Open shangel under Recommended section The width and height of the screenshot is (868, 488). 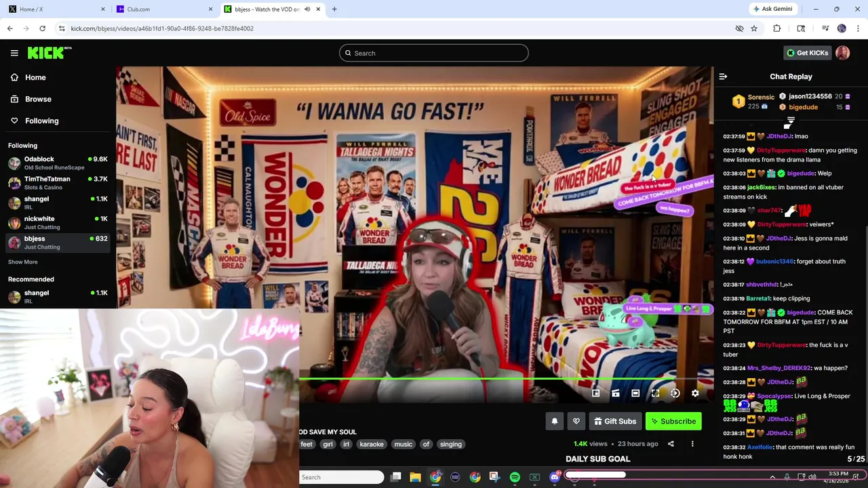click(58, 296)
